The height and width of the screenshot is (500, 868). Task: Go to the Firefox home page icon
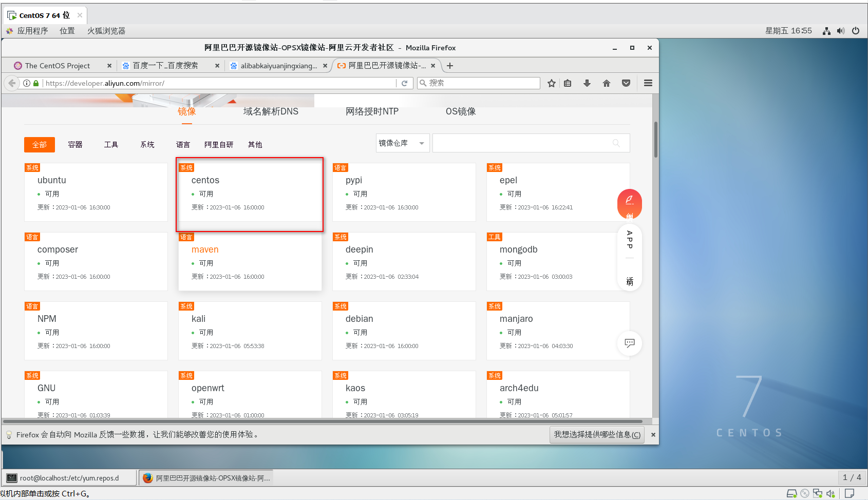(607, 83)
